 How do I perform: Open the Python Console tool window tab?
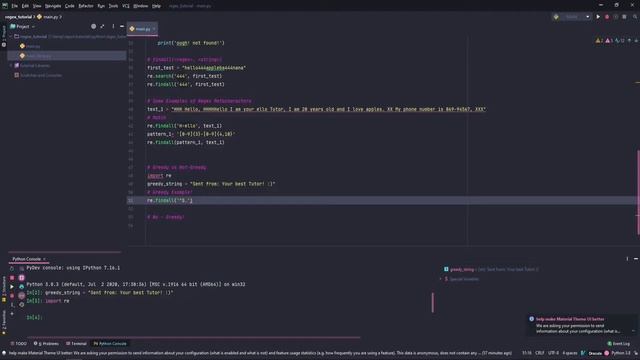110,344
